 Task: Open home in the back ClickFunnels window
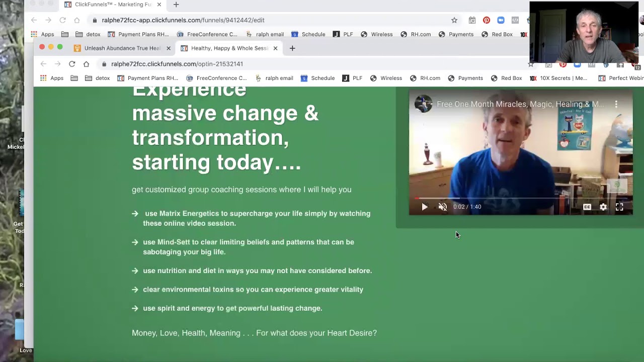tap(76, 20)
